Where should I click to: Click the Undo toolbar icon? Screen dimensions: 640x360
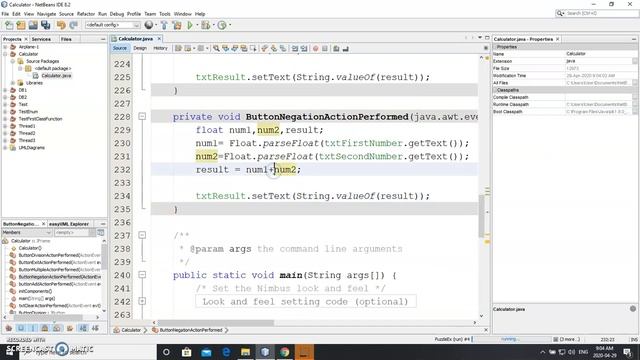(x=61, y=25)
